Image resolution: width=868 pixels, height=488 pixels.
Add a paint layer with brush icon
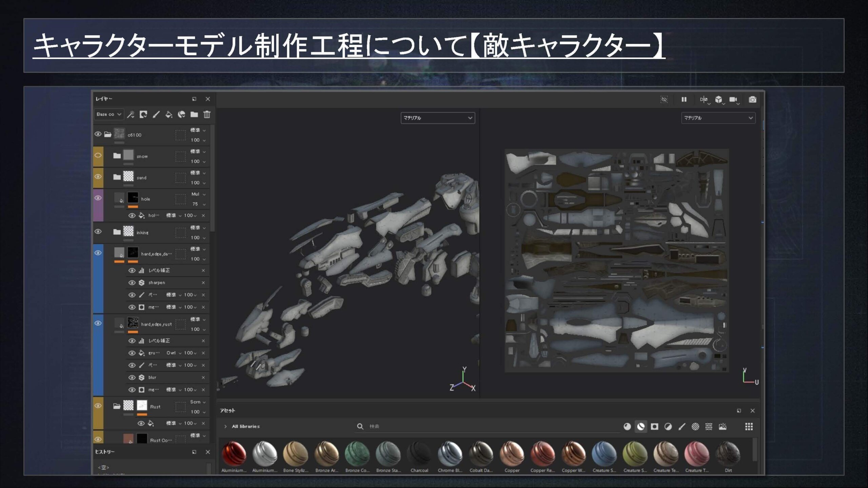[156, 115]
